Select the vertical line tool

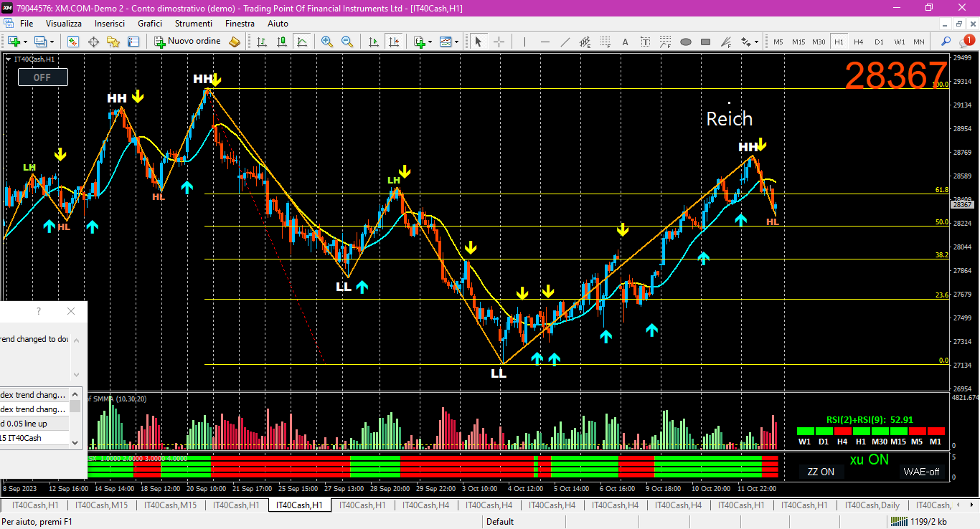coord(524,42)
